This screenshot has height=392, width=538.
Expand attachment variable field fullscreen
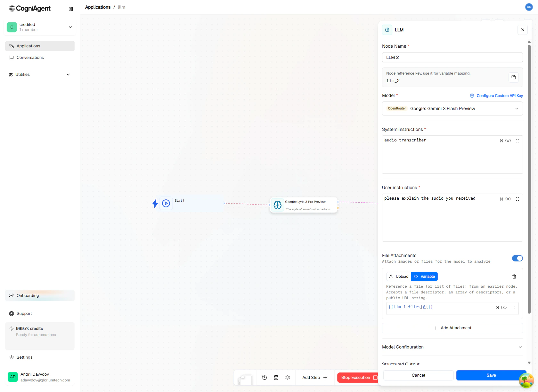pyautogui.click(x=513, y=308)
